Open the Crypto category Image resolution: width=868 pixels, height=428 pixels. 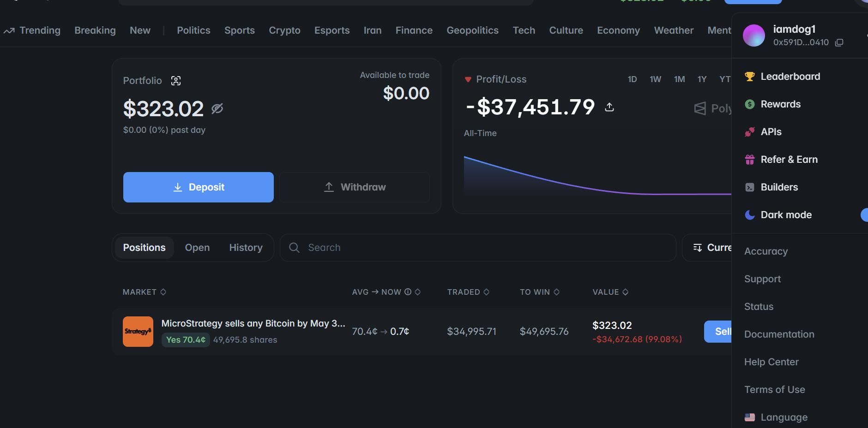point(284,30)
